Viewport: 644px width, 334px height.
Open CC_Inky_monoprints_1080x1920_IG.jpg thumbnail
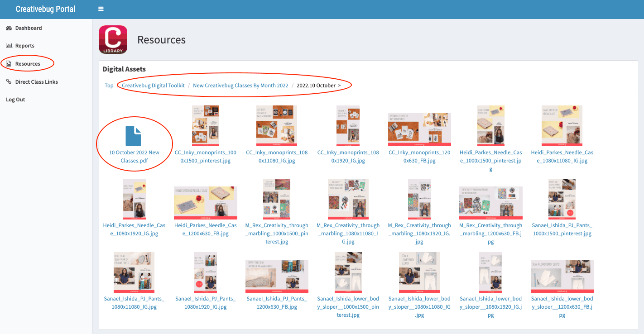tap(348, 126)
